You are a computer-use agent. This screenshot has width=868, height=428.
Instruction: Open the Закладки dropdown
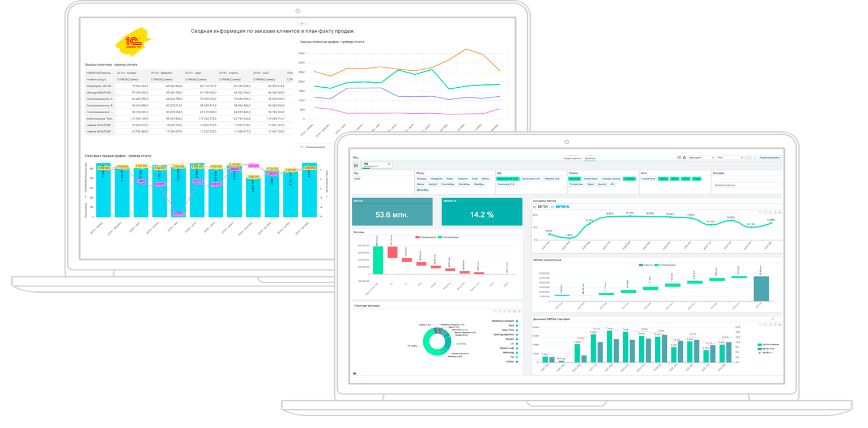[x=701, y=157]
